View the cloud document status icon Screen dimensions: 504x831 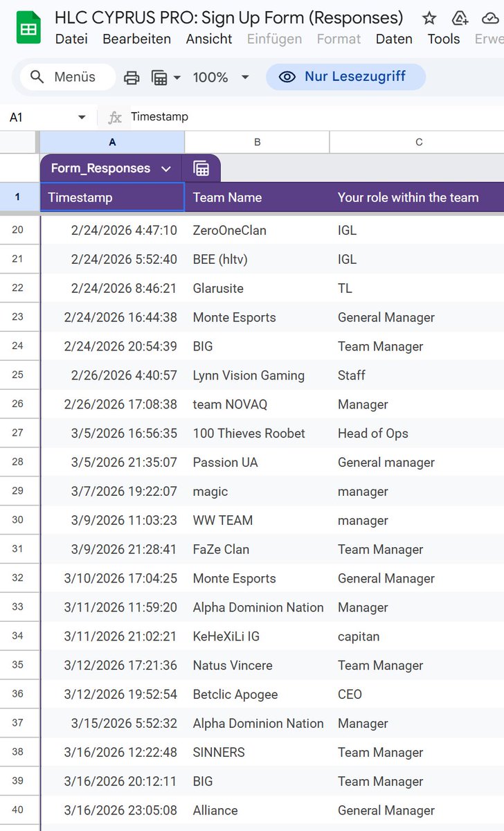click(x=492, y=18)
